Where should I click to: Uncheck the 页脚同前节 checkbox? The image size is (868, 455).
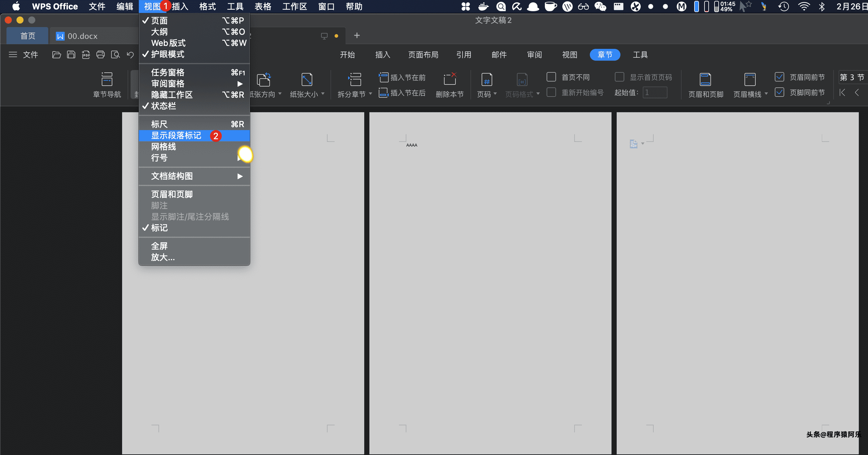(779, 92)
